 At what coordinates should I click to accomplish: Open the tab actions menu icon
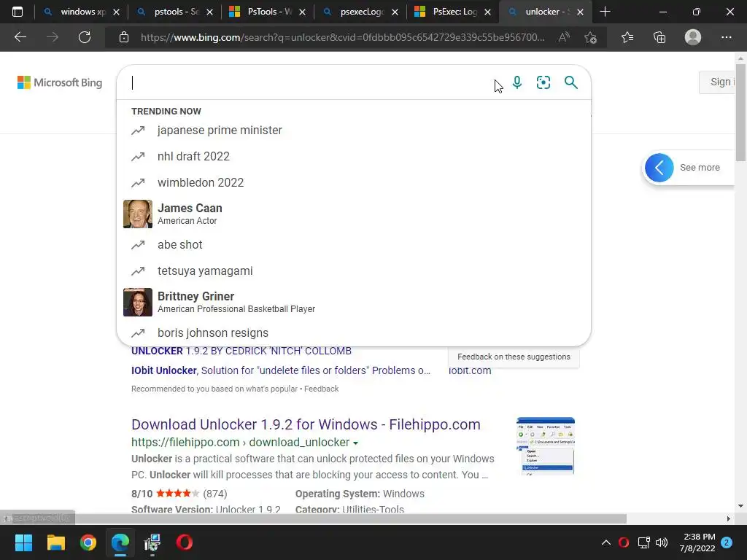point(18,12)
